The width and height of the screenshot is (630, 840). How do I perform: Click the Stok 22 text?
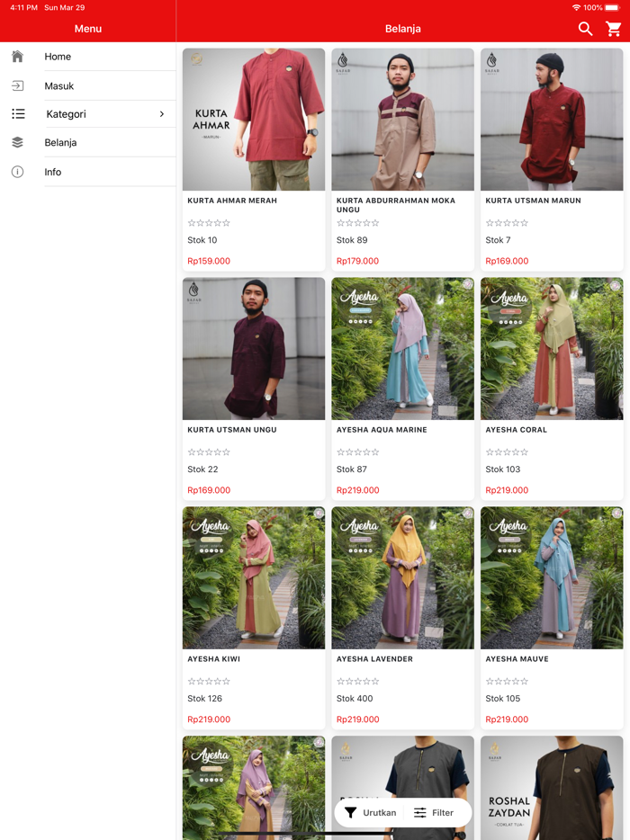202,469
